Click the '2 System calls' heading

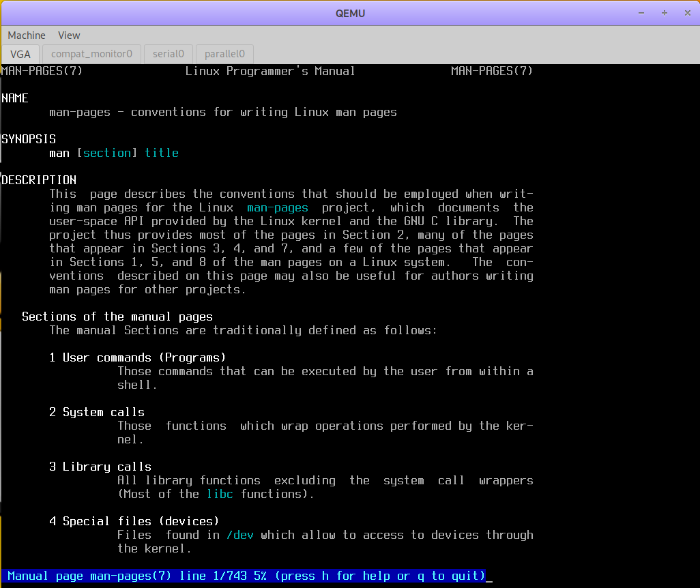(96, 412)
